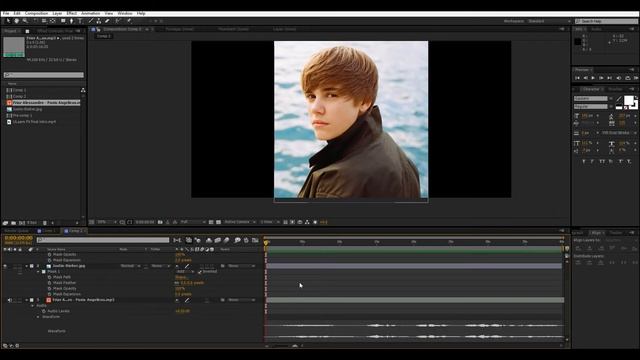Select the Brush tool
This screenshot has height=360, width=640.
click(x=91, y=21)
